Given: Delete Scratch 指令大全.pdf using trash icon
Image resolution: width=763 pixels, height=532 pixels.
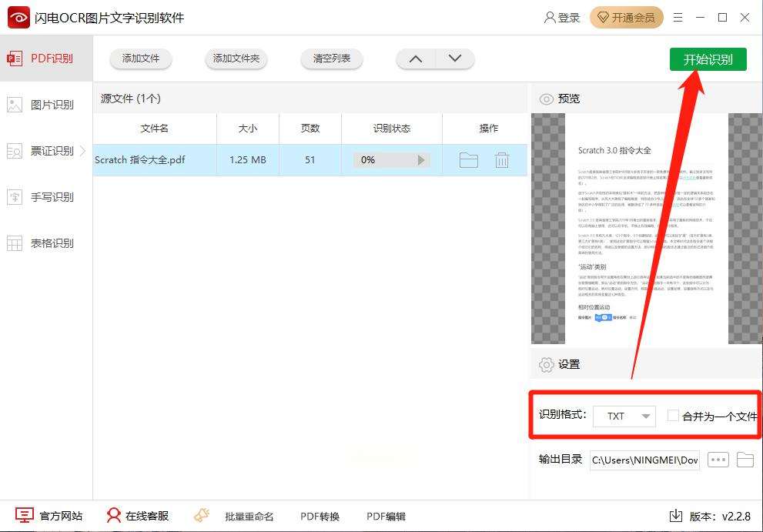Looking at the screenshot, I should 502,160.
